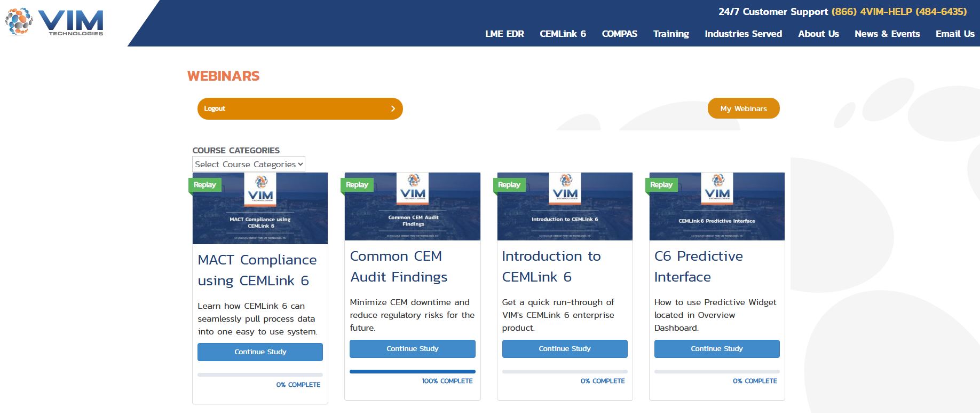Image resolution: width=980 pixels, height=413 pixels.
Task: Click full progress bar on Common CEM card
Action: click(412, 371)
